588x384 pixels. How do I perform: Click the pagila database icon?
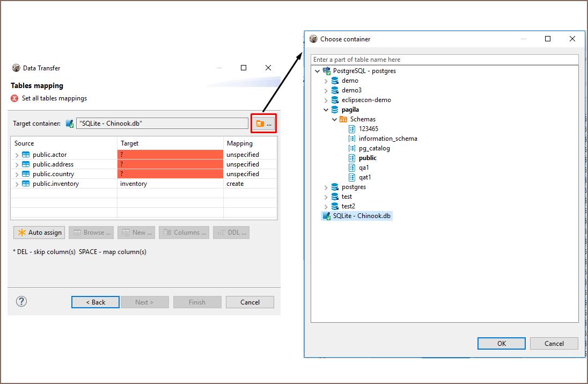[335, 110]
